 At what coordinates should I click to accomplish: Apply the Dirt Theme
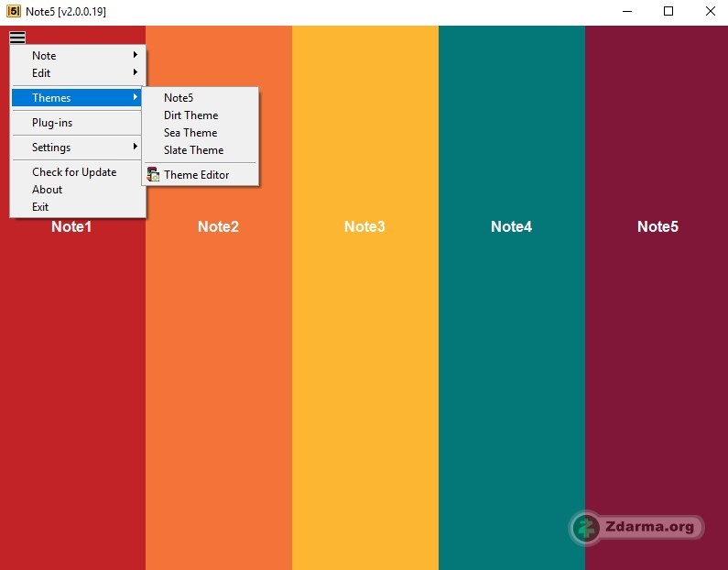point(201,115)
